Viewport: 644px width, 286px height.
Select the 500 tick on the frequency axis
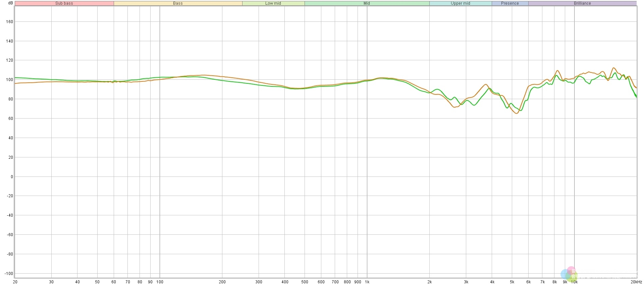(x=305, y=282)
